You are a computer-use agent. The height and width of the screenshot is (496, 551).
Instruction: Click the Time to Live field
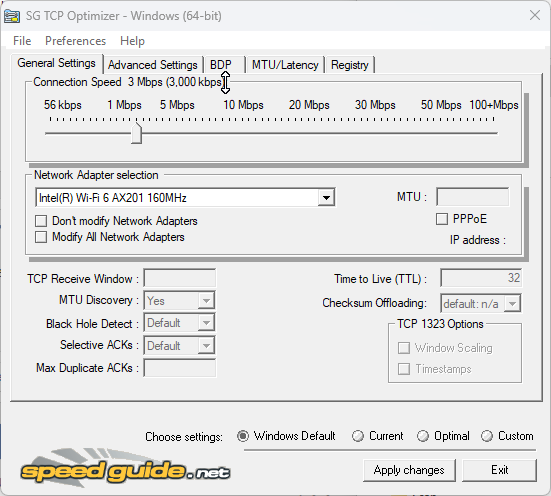pyautogui.click(x=481, y=278)
